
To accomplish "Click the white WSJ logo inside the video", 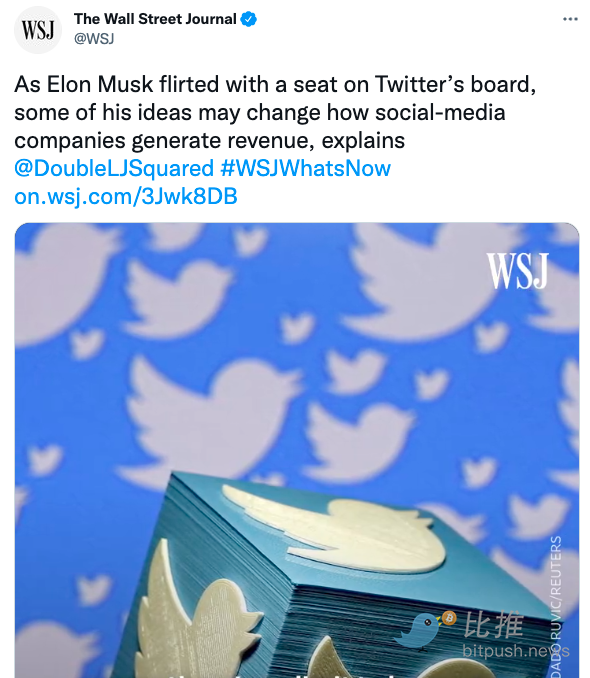I will pos(517,271).
